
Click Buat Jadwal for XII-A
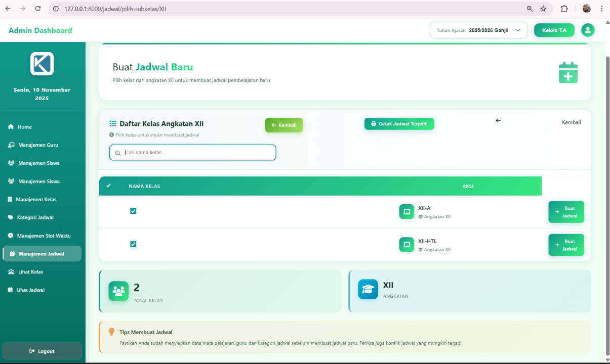566,212
